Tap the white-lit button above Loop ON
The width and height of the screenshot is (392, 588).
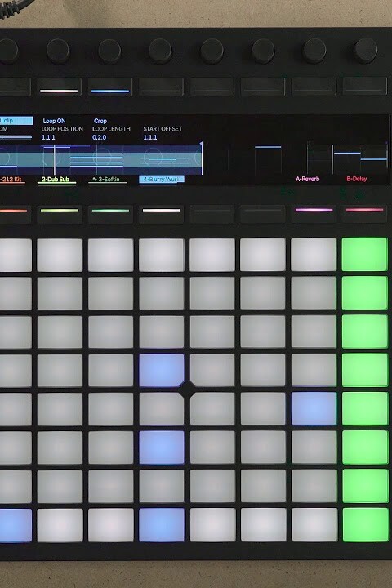[x=59, y=87]
